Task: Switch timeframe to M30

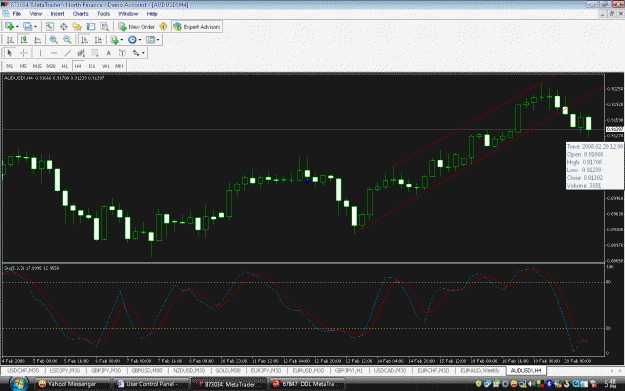Action: coord(51,66)
